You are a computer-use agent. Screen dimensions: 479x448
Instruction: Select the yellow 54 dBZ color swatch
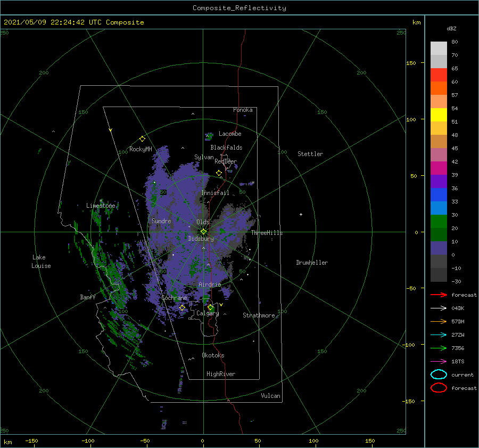[439, 115]
